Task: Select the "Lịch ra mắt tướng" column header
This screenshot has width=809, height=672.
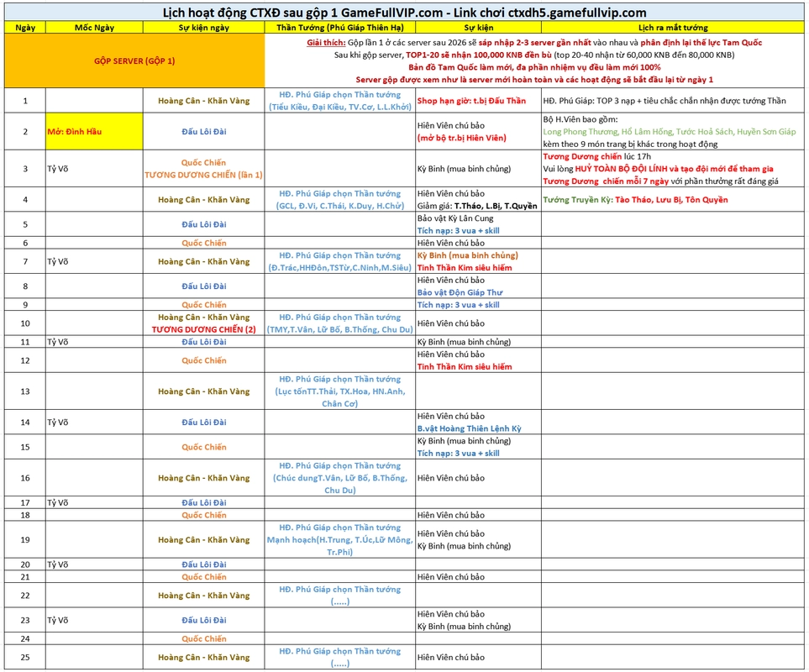Action: click(x=672, y=28)
